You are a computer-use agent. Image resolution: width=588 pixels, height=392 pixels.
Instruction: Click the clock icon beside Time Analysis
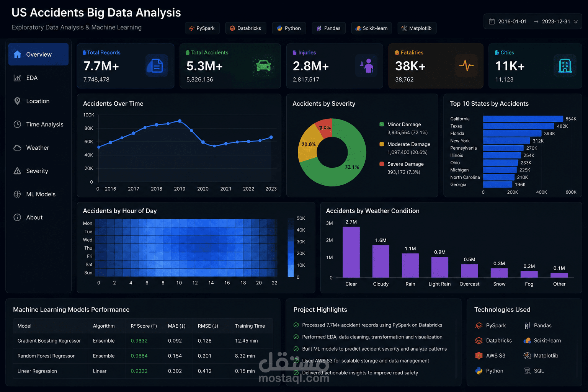[17, 124]
